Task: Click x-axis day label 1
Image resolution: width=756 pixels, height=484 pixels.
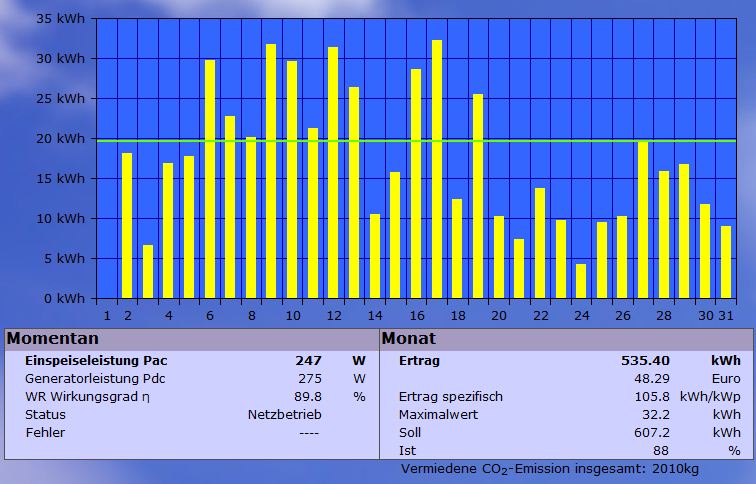Action: [x=107, y=316]
